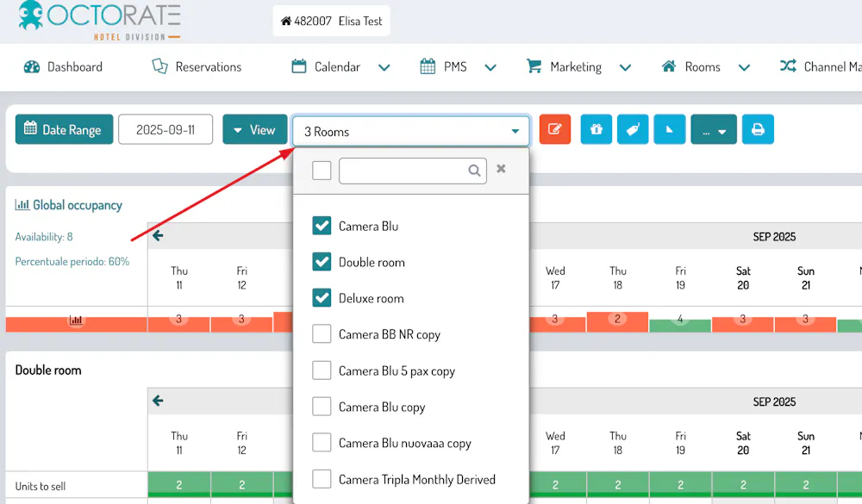Image resolution: width=862 pixels, height=504 pixels.
Task: Uncheck Double room checkbox
Action: coord(322,262)
